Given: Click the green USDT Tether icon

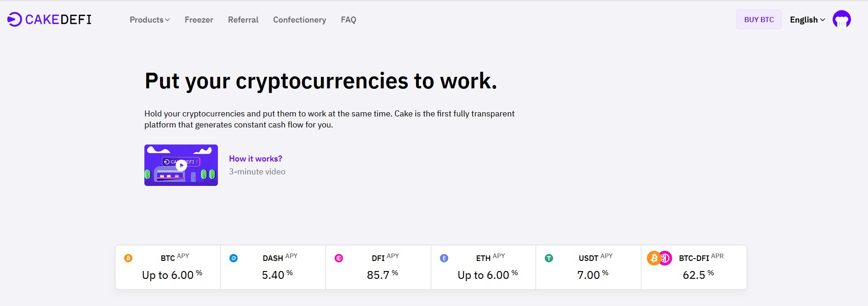Looking at the screenshot, I should [549, 258].
